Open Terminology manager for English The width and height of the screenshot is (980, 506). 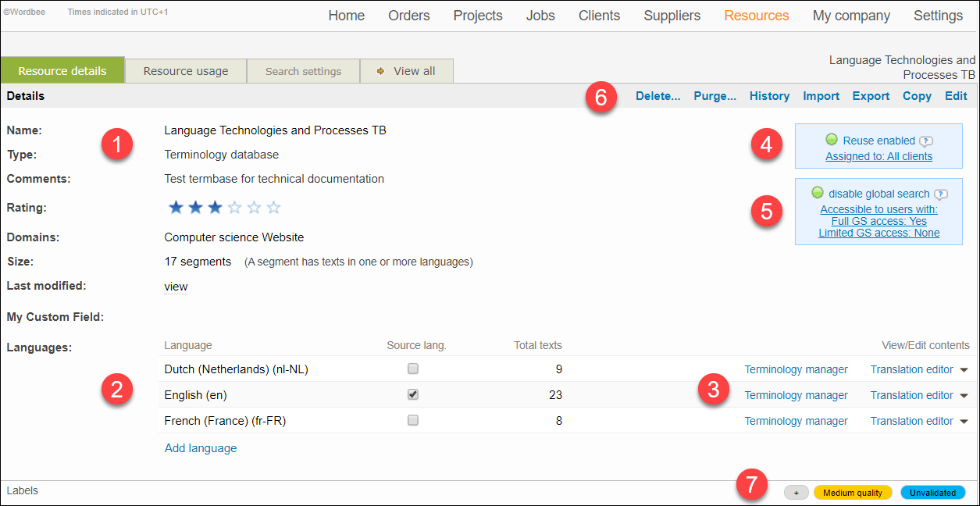click(x=796, y=395)
